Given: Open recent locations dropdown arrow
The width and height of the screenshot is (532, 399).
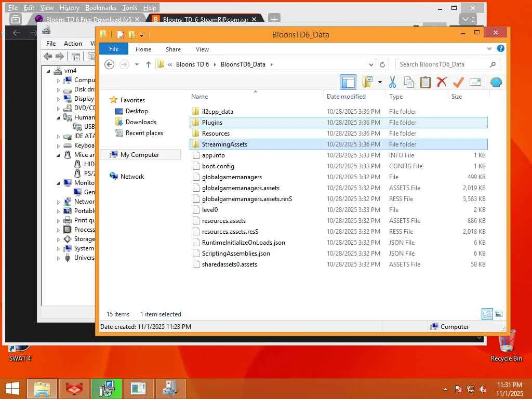Looking at the screenshot, I should click(x=137, y=64).
